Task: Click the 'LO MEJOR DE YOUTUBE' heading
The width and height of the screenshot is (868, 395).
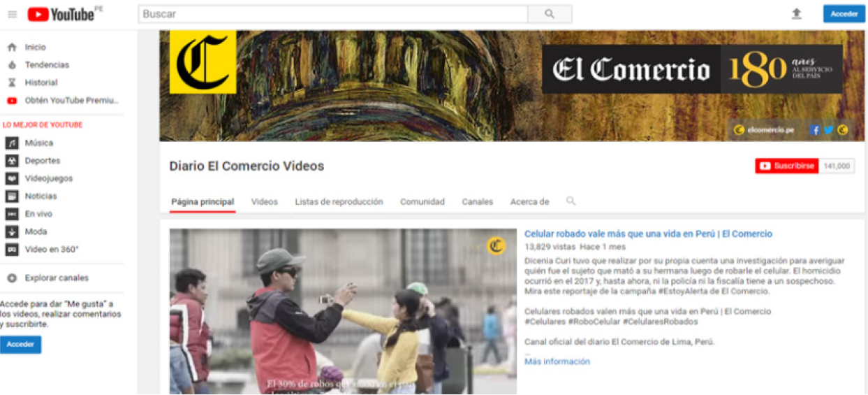Action: 43,125
